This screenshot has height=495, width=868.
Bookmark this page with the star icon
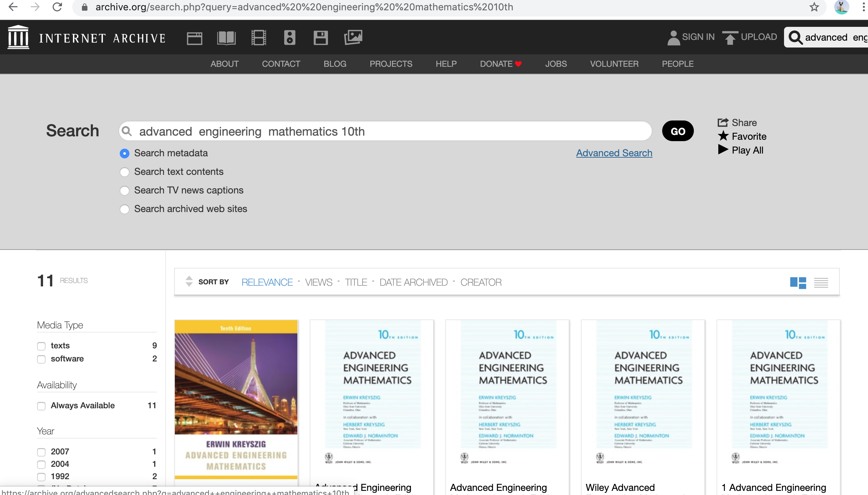pos(814,7)
